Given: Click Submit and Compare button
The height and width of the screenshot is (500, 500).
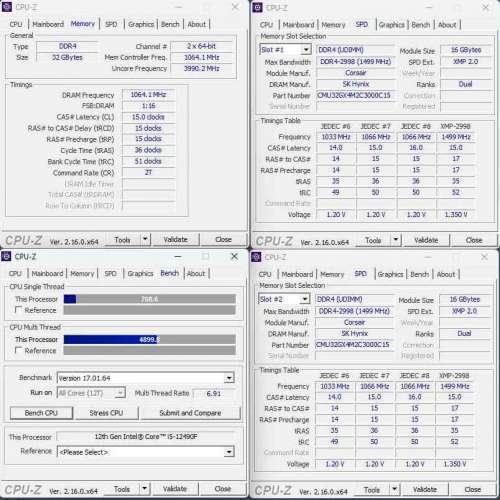Looking at the screenshot, I should [x=190, y=413].
